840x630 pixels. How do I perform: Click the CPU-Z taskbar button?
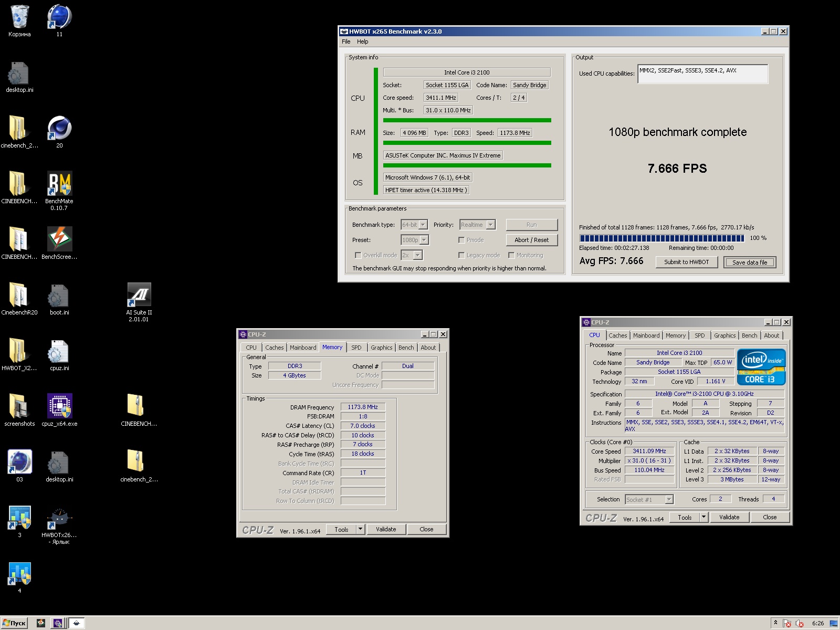pyautogui.click(x=58, y=623)
